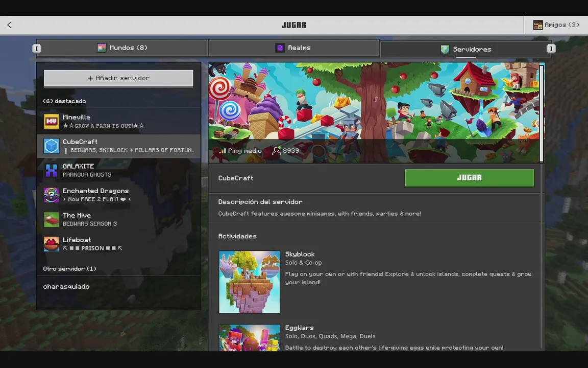Click the Realms portal icon
This screenshot has width=588, height=368.
[x=280, y=48]
